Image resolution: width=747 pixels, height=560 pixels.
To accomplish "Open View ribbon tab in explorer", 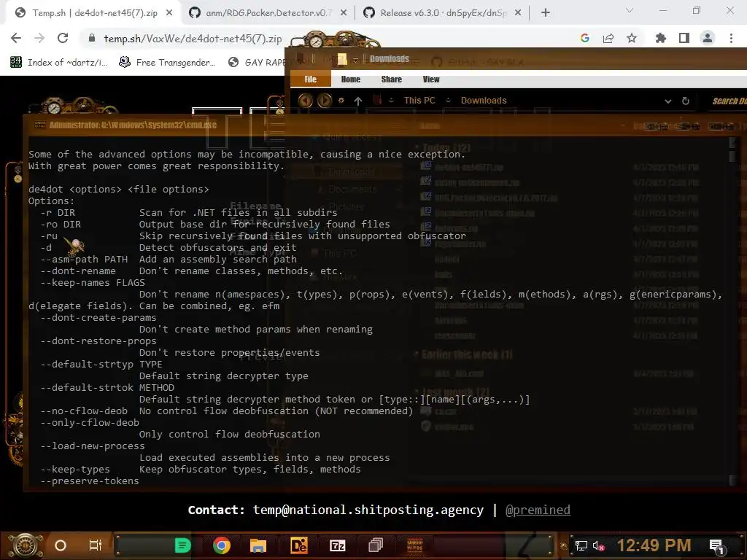I will [x=431, y=79].
